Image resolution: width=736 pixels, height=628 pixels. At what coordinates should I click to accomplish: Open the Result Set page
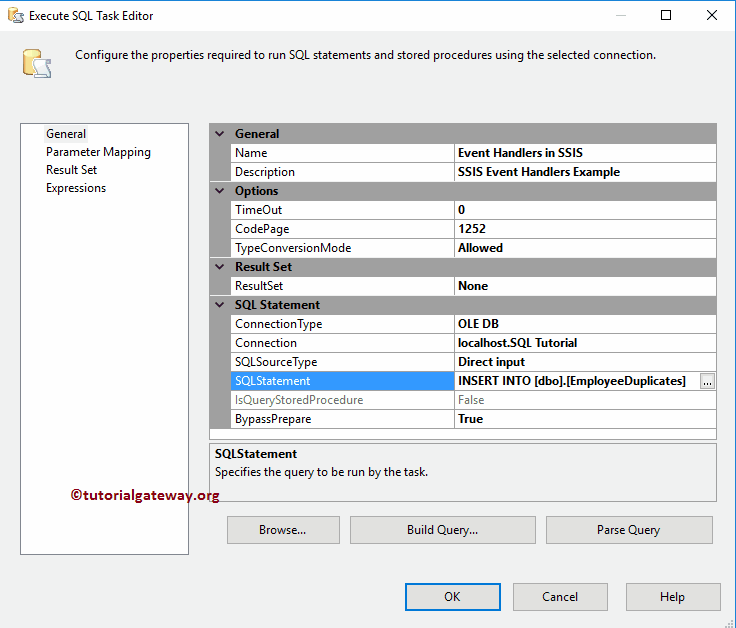[71, 170]
